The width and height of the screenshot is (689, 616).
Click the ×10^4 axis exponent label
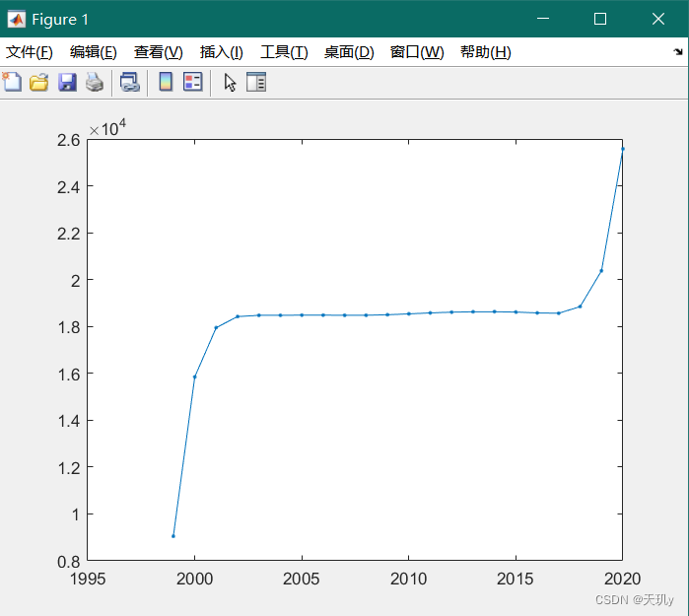pos(107,128)
